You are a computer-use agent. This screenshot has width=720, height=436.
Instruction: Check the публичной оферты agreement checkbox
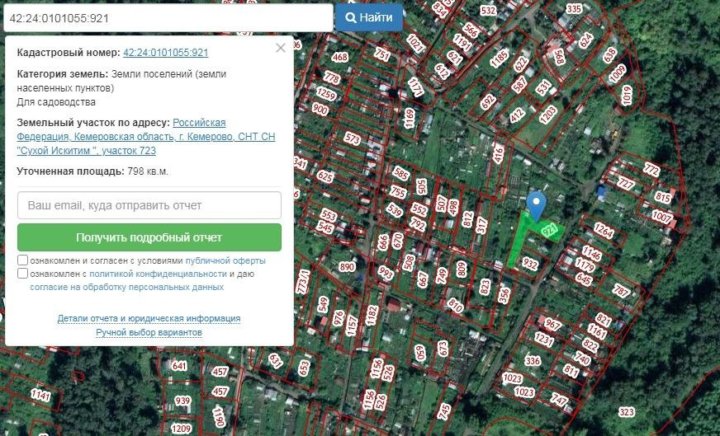coord(23,260)
